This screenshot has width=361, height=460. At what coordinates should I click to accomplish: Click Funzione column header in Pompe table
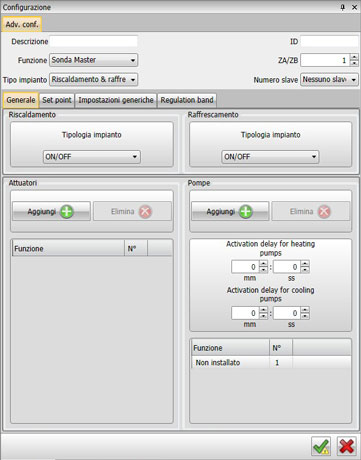point(231,348)
